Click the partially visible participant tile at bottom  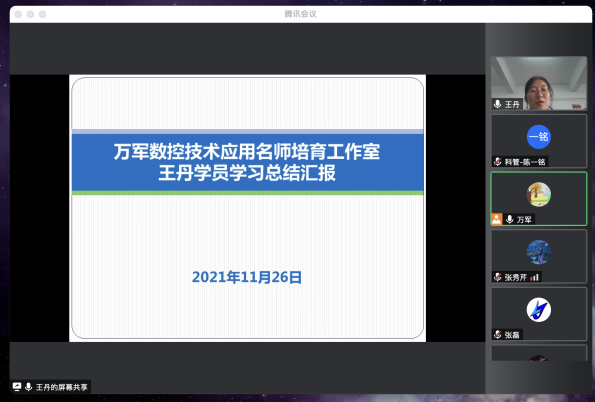click(539, 353)
